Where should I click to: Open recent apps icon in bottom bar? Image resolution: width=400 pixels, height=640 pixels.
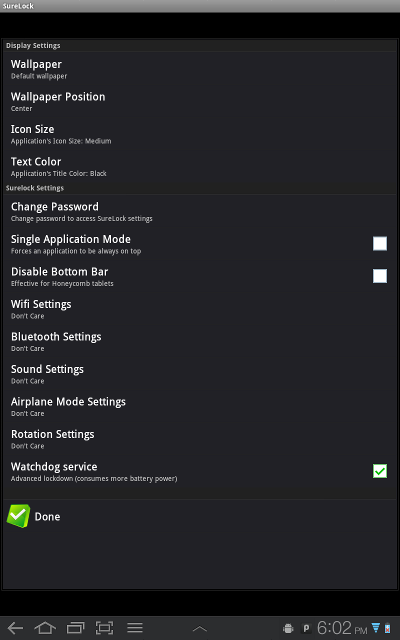[75, 628]
